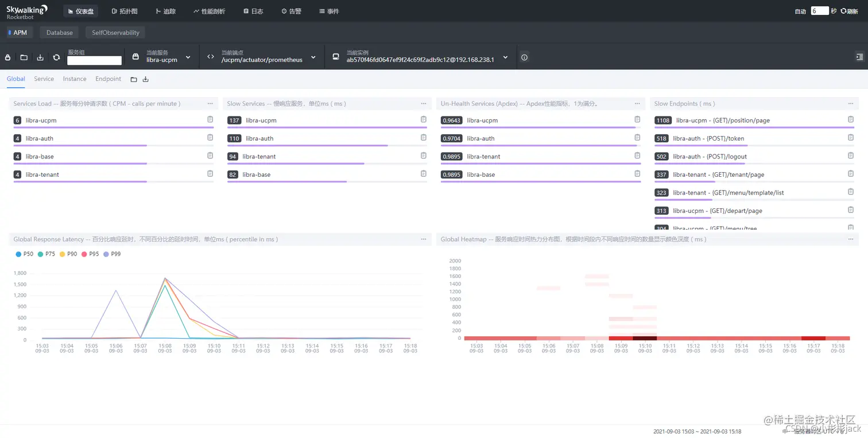Toggle P95 series in latency legend
This screenshot has width=868, height=438.
90,254
